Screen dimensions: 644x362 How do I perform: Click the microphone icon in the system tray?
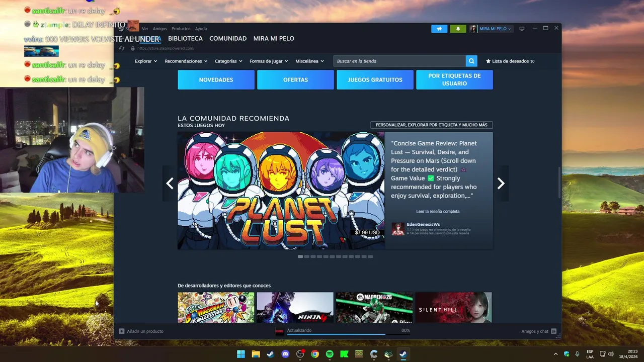click(x=577, y=354)
